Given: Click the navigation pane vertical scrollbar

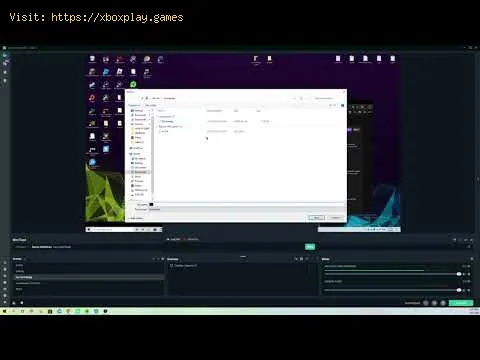Looking at the screenshot, I should click(x=153, y=153).
